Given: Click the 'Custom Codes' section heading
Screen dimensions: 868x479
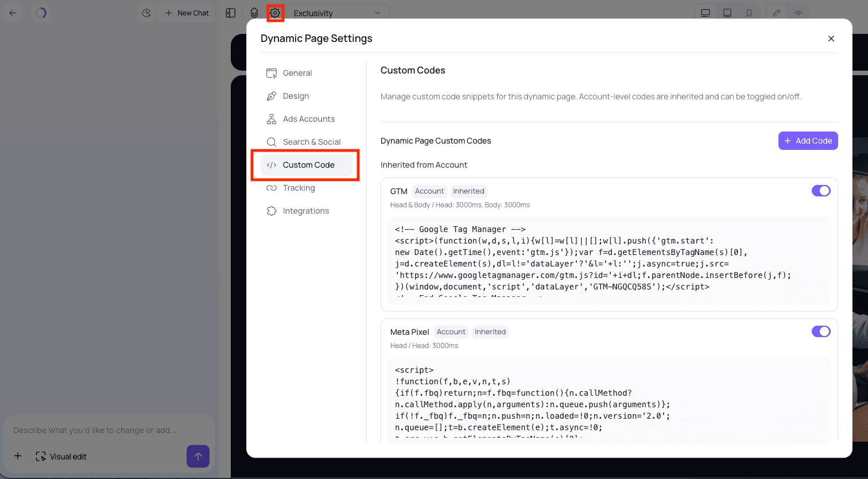Looking at the screenshot, I should (x=413, y=71).
